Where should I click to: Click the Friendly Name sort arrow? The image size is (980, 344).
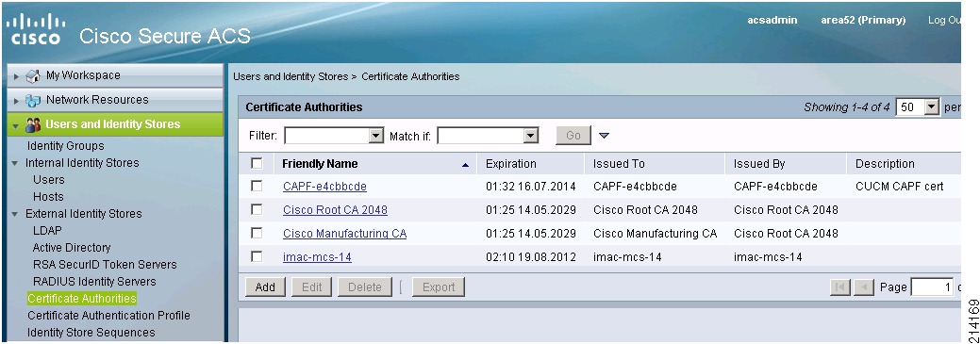pos(465,165)
